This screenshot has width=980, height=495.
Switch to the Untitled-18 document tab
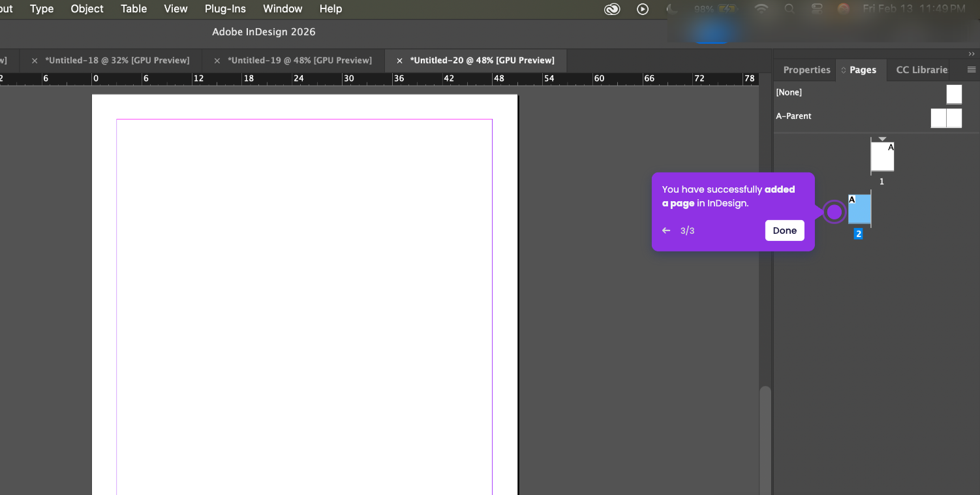(x=117, y=60)
